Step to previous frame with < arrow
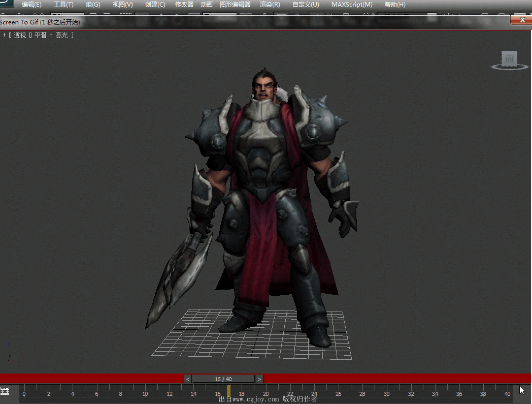The height and width of the screenshot is (404, 532). (x=188, y=379)
